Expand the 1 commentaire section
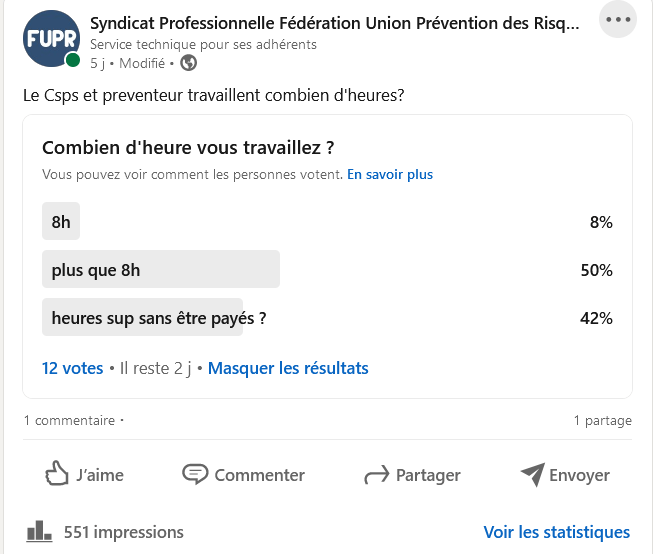This screenshot has width=653, height=554. pyautogui.click(x=70, y=421)
